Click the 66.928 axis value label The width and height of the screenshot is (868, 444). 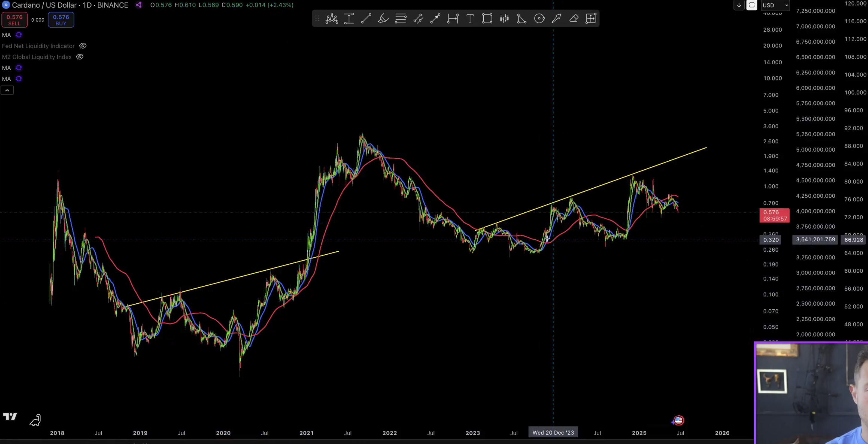point(854,240)
